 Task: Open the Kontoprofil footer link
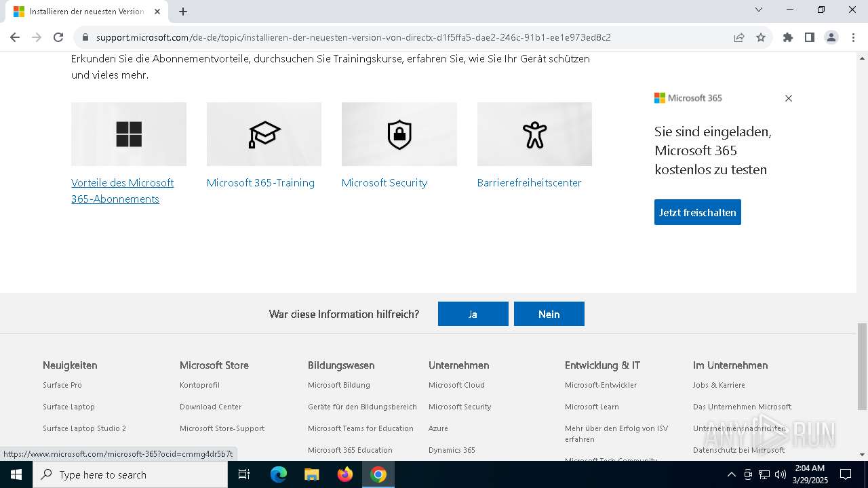point(199,385)
